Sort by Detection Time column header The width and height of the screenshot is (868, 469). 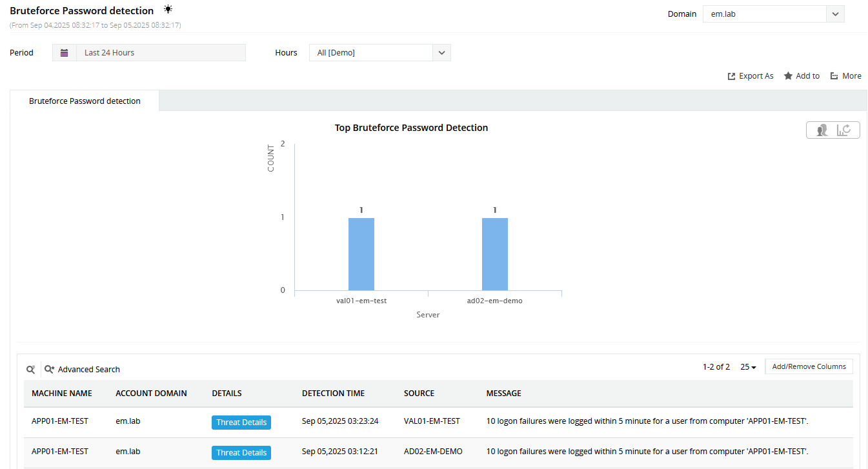pyautogui.click(x=333, y=394)
